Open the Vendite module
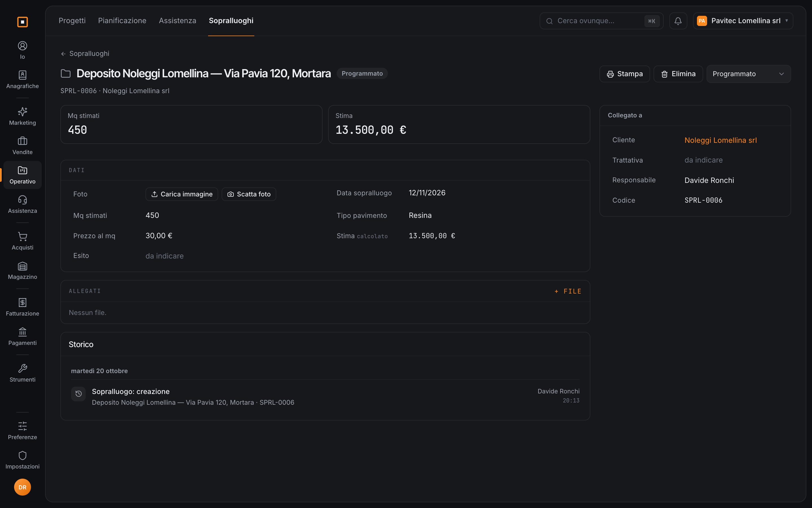 coord(23,145)
